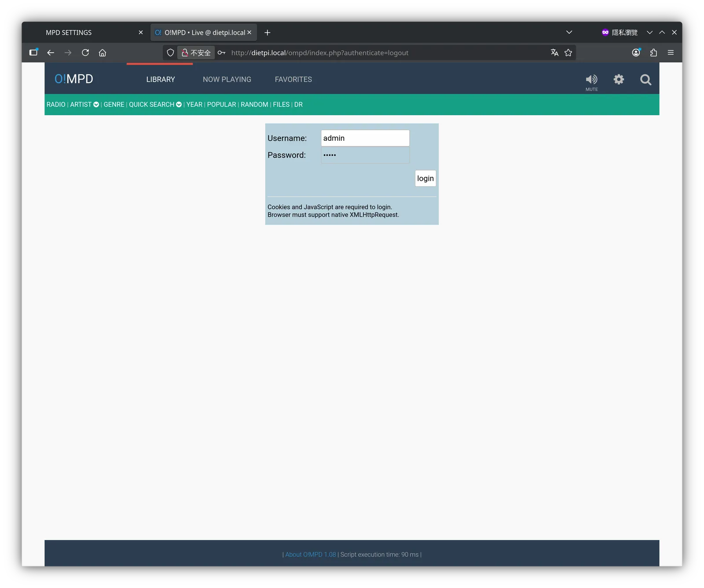Image resolution: width=704 pixels, height=588 pixels.
Task: Translate this page using the translate icon
Action: (x=554, y=53)
